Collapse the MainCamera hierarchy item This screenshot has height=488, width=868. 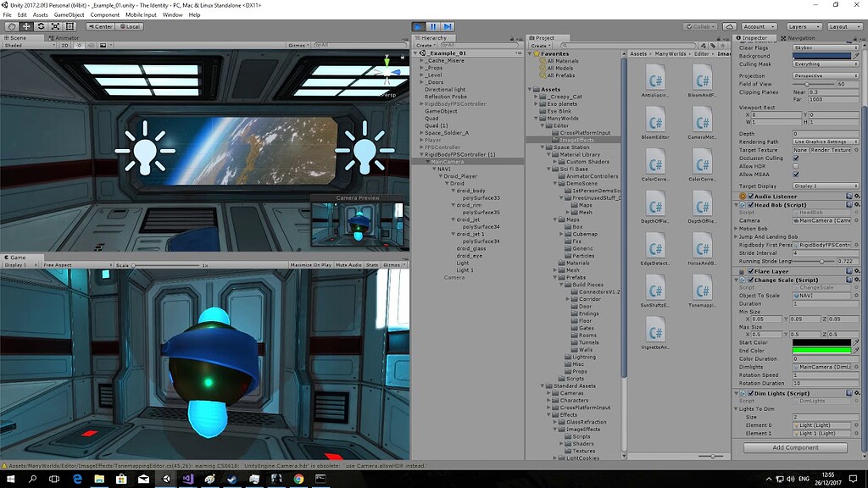pyautogui.click(x=428, y=162)
